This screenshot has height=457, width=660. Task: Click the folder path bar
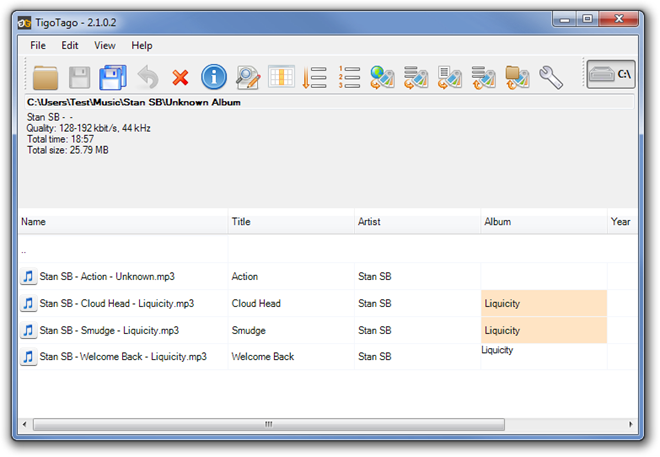coord(330,102)
